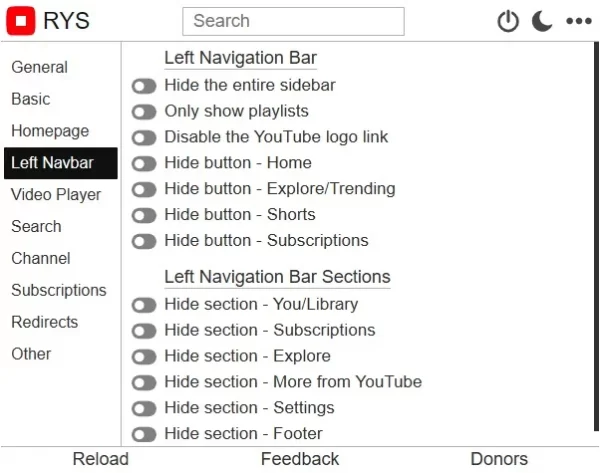
Task: Enable Only show playlists switch
Action: [x=144, y=112]
